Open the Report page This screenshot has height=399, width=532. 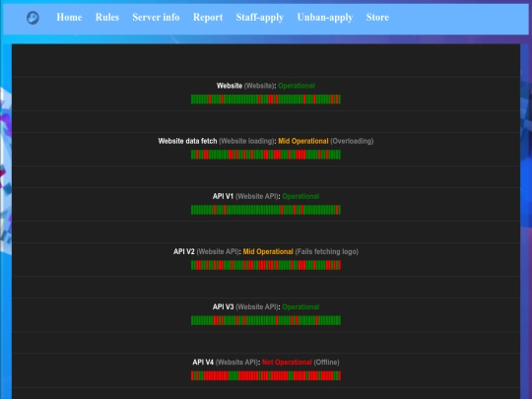(208, 18)
